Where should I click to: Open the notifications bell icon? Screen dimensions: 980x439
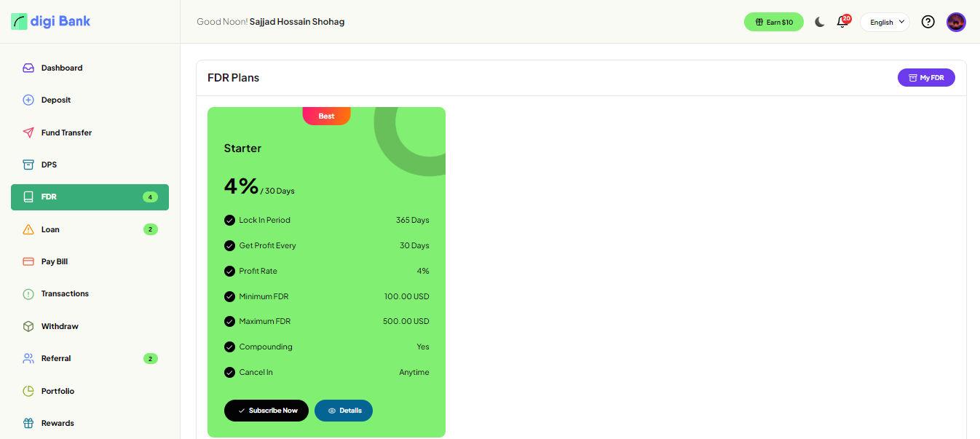(x=842, y=22)
